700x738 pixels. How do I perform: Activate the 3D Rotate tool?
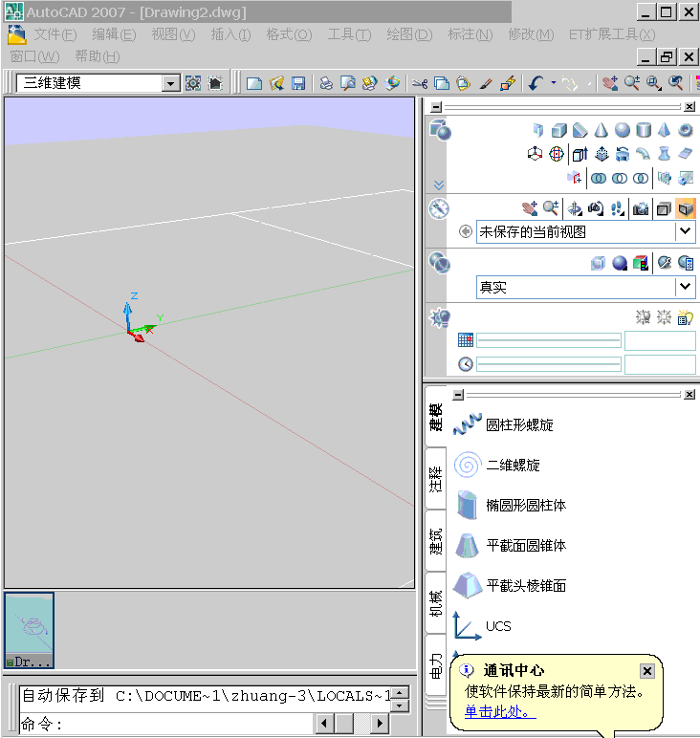coord(556,154)
